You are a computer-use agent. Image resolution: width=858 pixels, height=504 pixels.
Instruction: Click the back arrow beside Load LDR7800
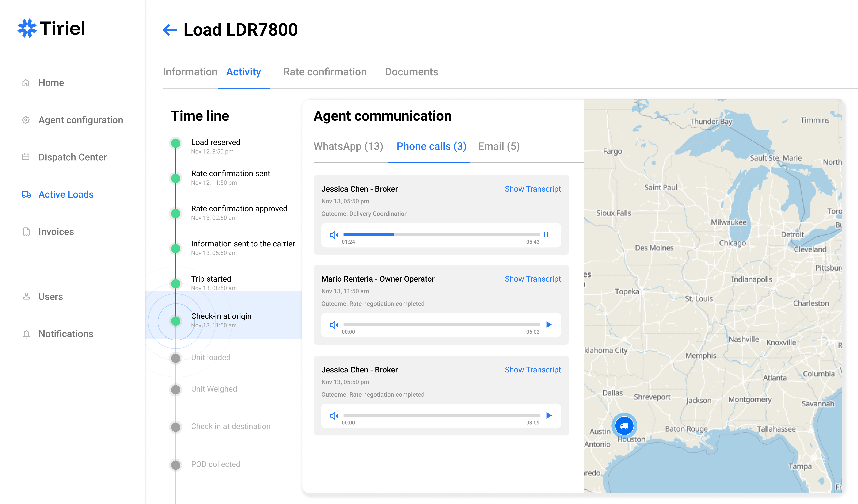click(x=170, y=30)
